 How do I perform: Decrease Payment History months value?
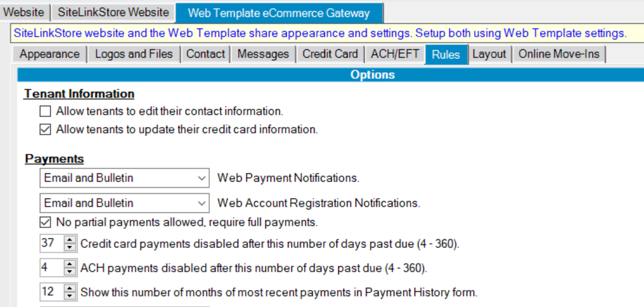pos(70,295)
